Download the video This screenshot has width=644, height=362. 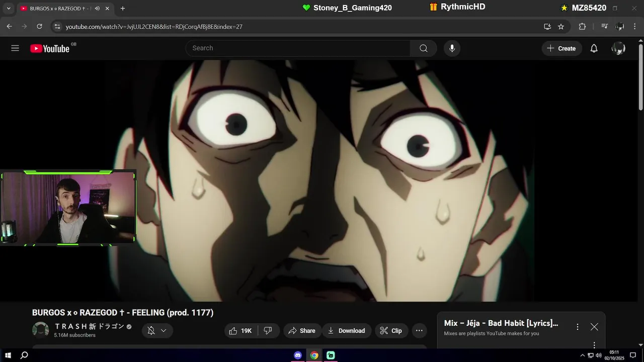tap(347, 330)
